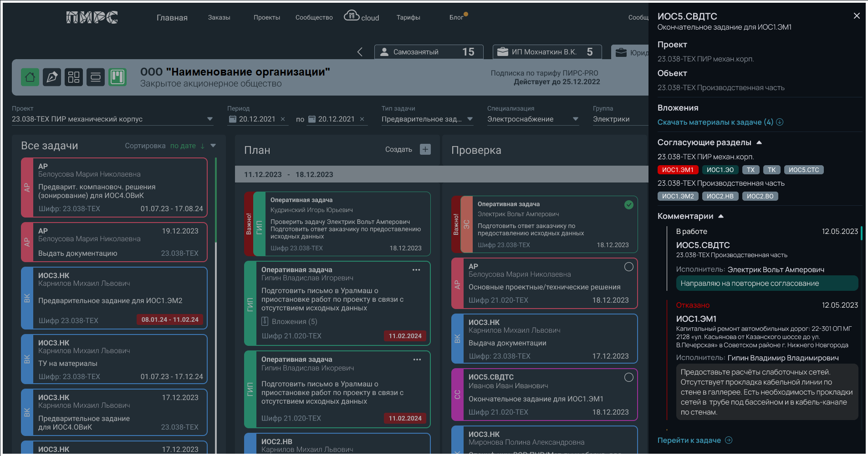Screen dimensions: 868x456
Task: Switch to ИП Мохнаткин В.К. tab
Action: [547, 52]
